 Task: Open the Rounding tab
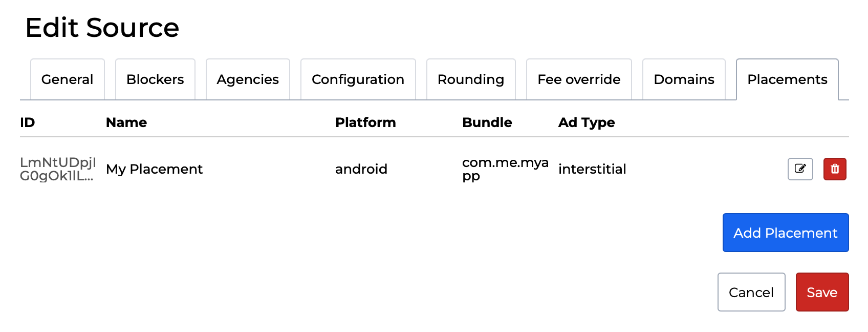point(471,79)
